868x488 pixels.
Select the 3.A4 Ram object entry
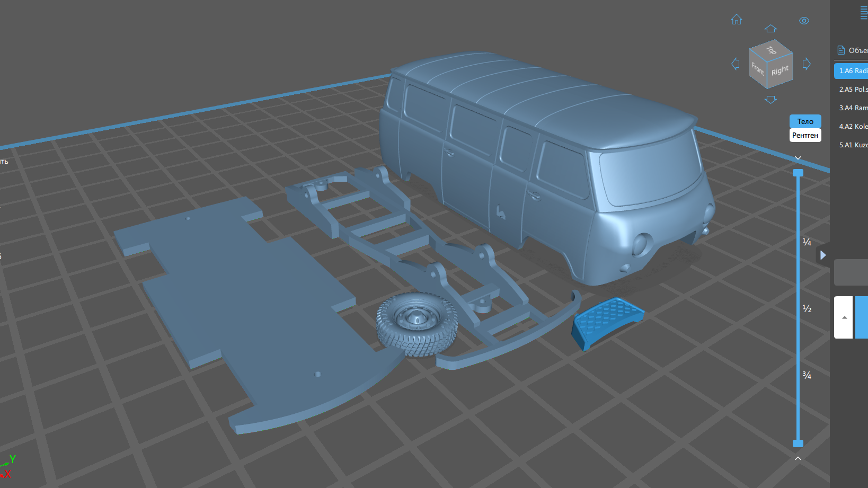pyautogui.click(x=851, y=108)
